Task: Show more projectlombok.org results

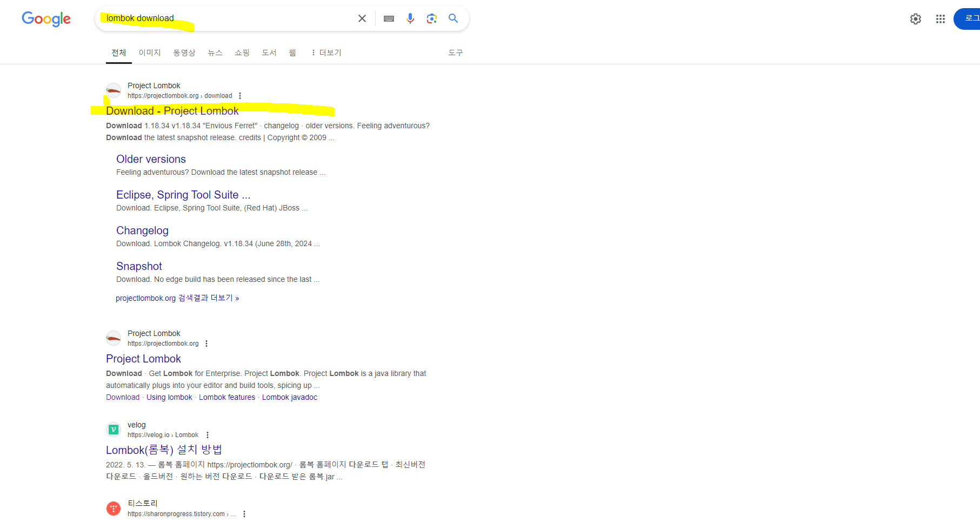Action: point(177,298)
